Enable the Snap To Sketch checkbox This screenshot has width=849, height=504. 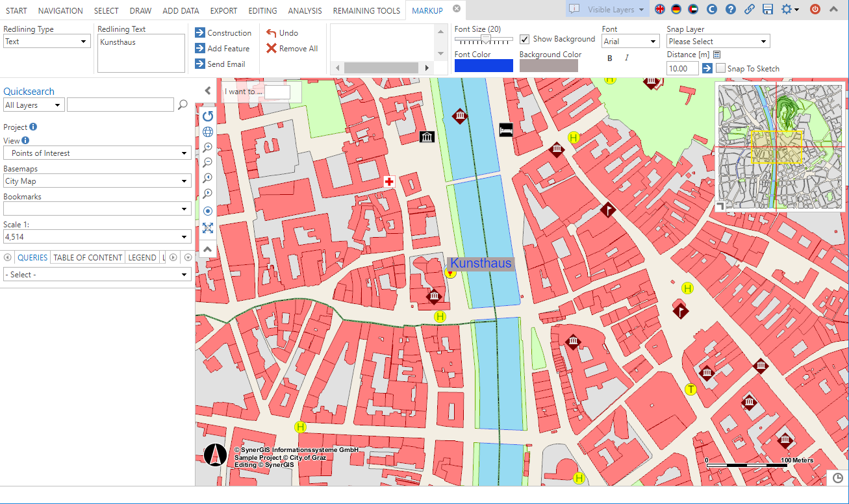720,68
